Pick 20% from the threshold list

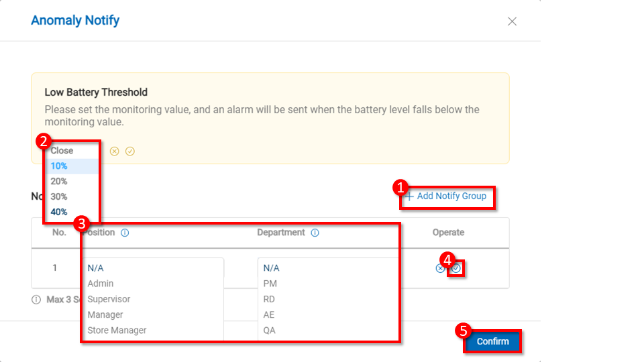coord(59,182)
